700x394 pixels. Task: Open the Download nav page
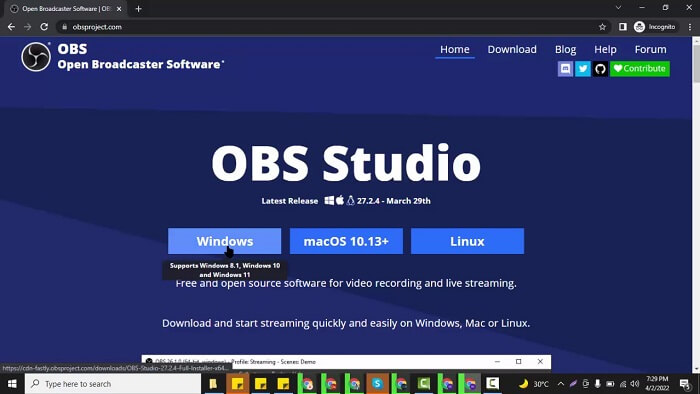(512, 50)
